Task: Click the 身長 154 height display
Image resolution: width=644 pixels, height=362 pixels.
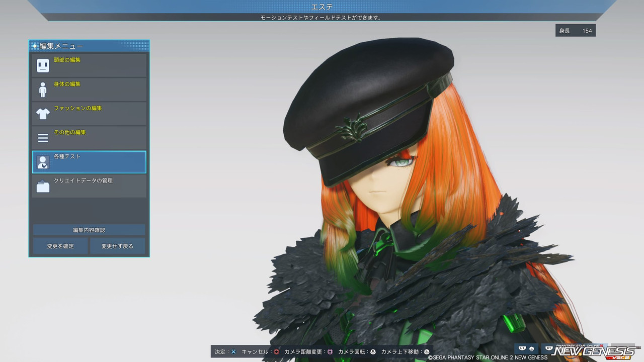Action: 576,31
